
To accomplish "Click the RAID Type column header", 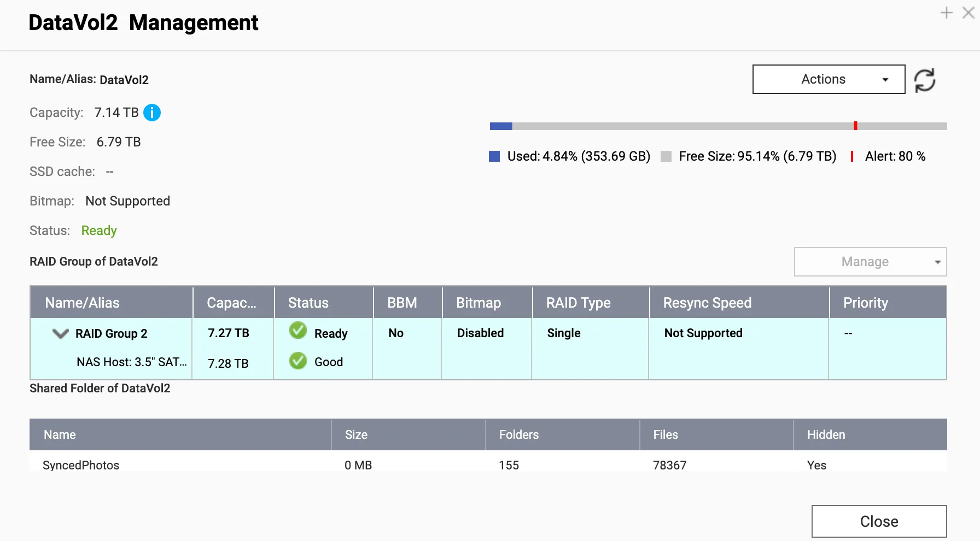I will (x=578, y=303).
